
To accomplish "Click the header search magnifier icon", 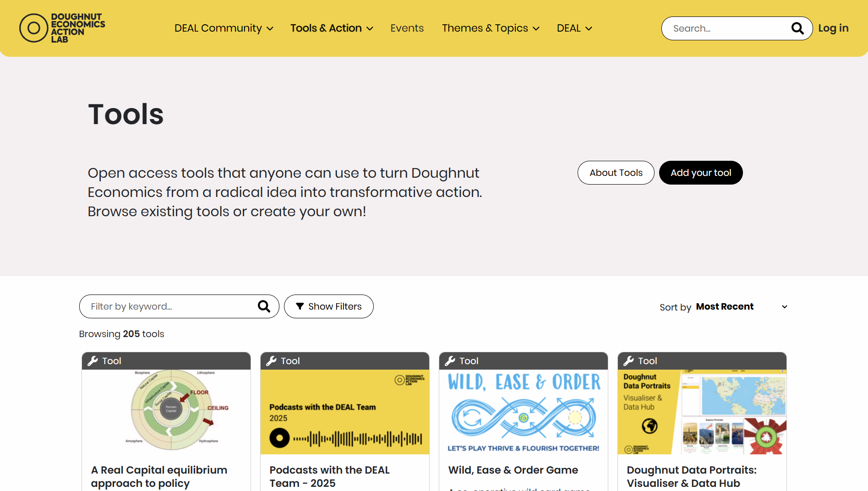I will pyautogui.click(x=797, y=28).
